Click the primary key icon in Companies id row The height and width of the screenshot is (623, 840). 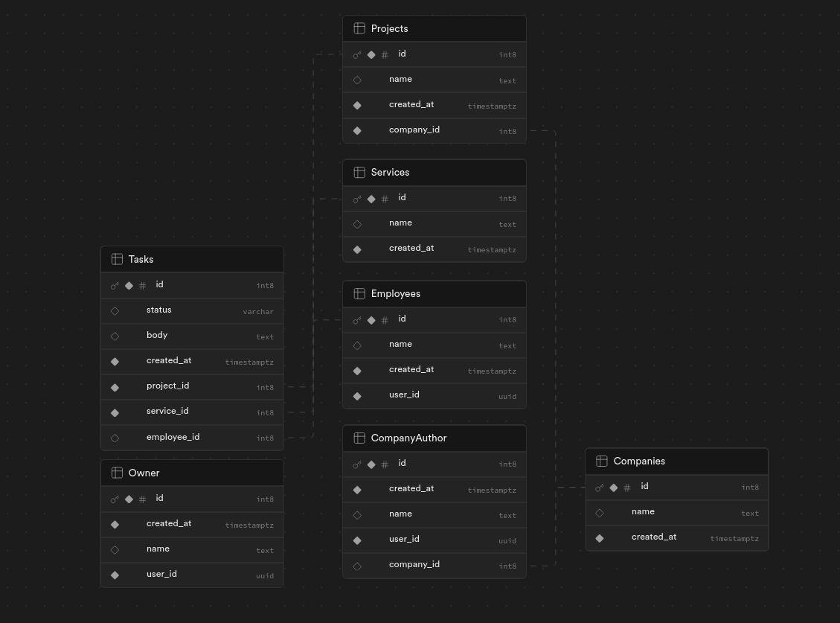click(600, 488)
